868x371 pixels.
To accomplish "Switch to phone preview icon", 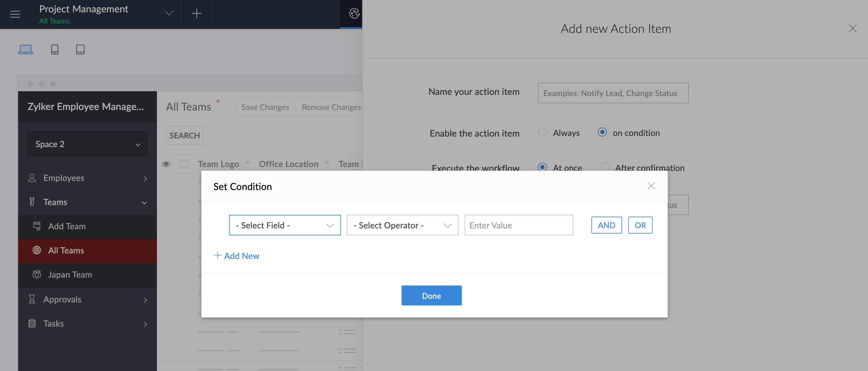I will tap(55, 50).
